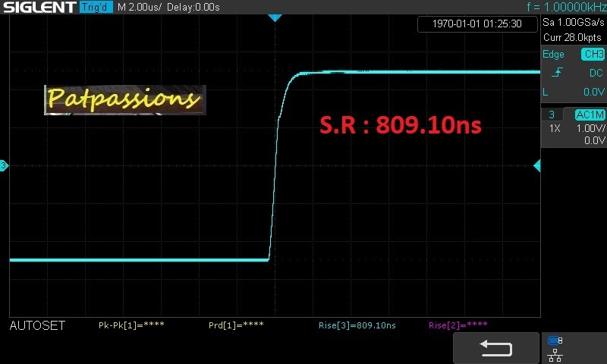607x364 pixels.
Task: Select the rising edge slope icon
Action: click(x=557, y=73)
